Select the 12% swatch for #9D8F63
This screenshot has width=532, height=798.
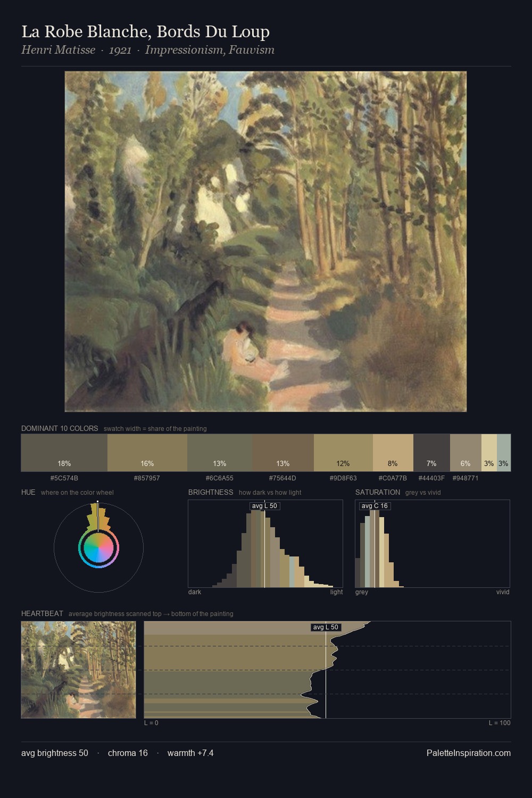[x=343, y=453]
